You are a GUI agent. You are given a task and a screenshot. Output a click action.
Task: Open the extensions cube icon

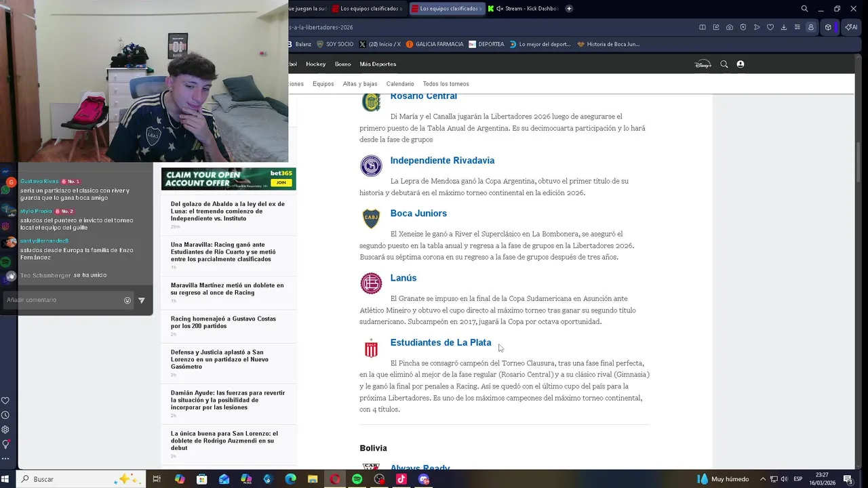[828, 27]
